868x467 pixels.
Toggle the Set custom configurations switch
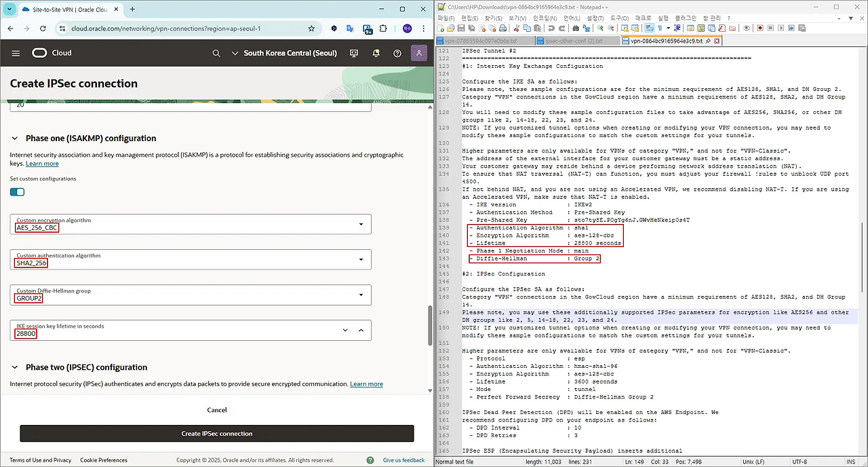pos(17,192)
